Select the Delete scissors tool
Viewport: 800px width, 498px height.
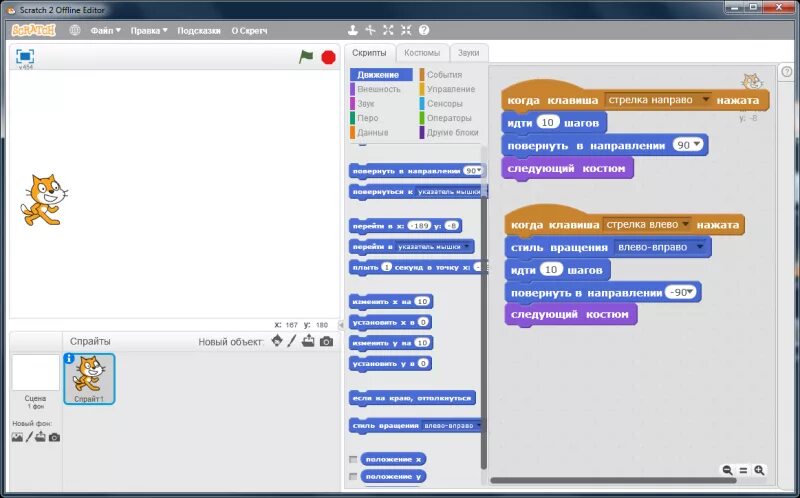[370, 30]
